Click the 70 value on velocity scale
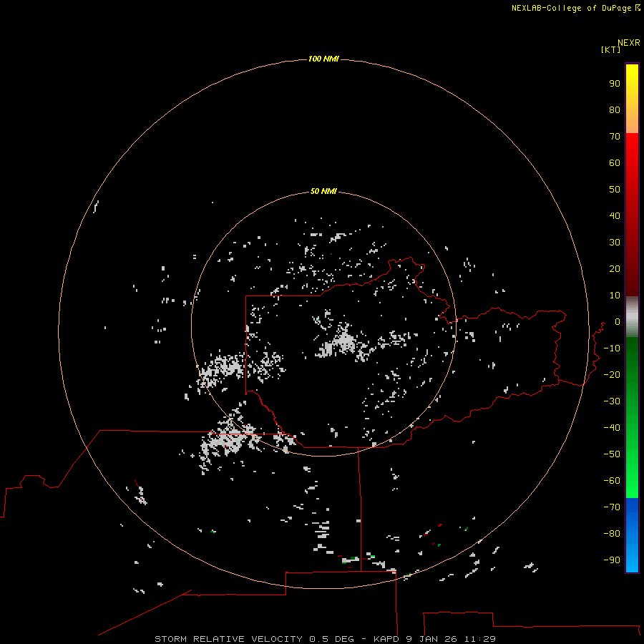Viewport: 644px width, 644px height. tap(615, 137)
